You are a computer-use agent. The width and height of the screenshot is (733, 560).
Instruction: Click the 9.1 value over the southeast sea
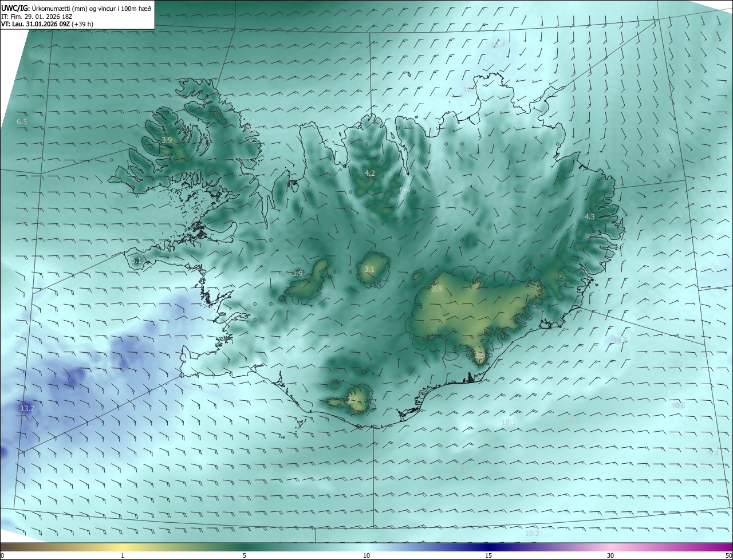pos(678,364)
